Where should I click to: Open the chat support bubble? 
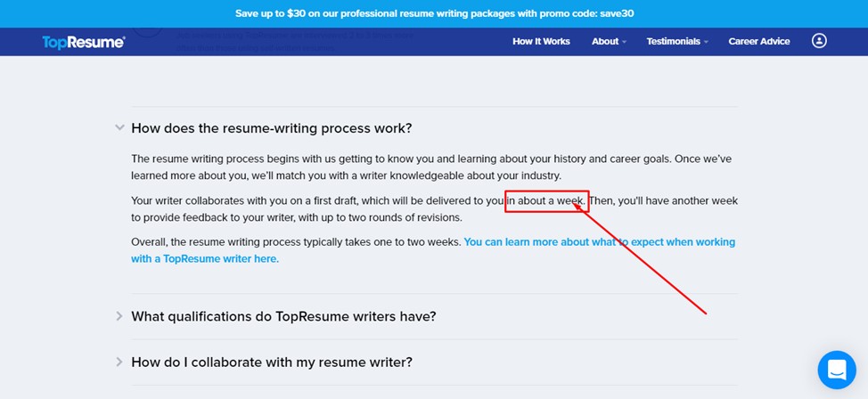pyautogui.click(x=837, y=370)
